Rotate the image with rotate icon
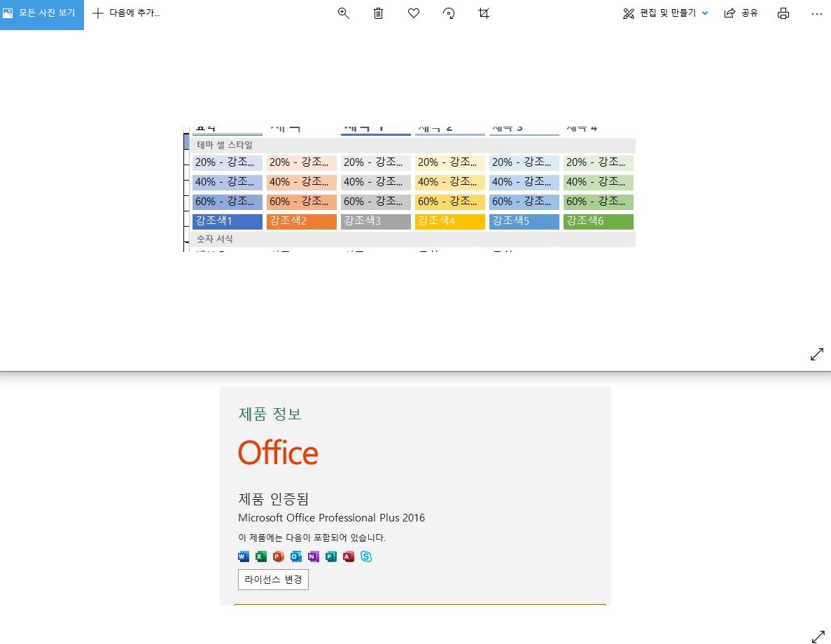The width and height of the screenshot is (831, 644). [449, 13]
